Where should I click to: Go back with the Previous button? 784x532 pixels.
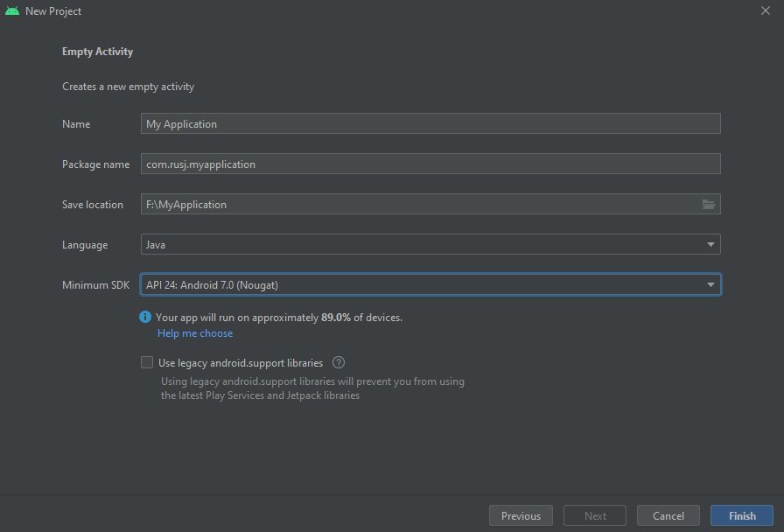(521, 516)
